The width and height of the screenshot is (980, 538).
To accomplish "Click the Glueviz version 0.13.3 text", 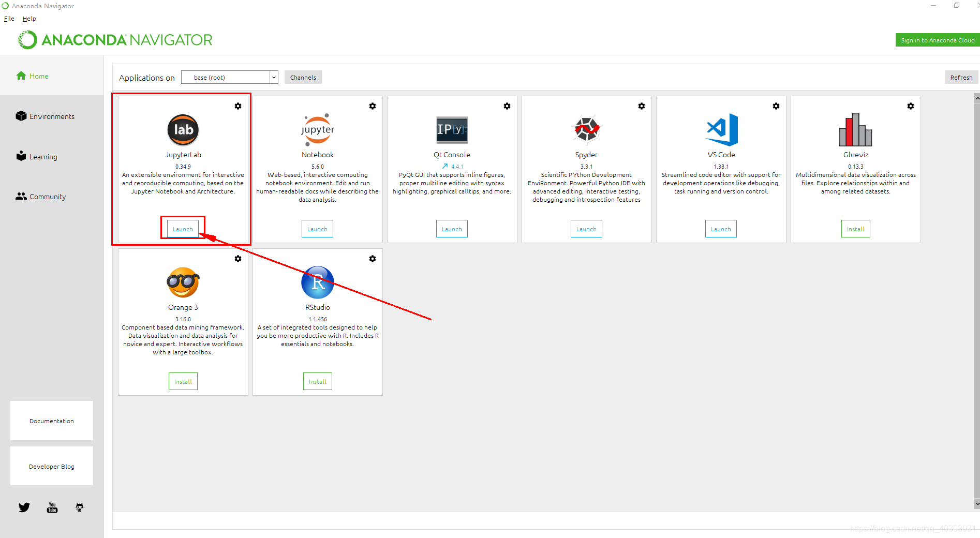I will click(x=856, y=167).
